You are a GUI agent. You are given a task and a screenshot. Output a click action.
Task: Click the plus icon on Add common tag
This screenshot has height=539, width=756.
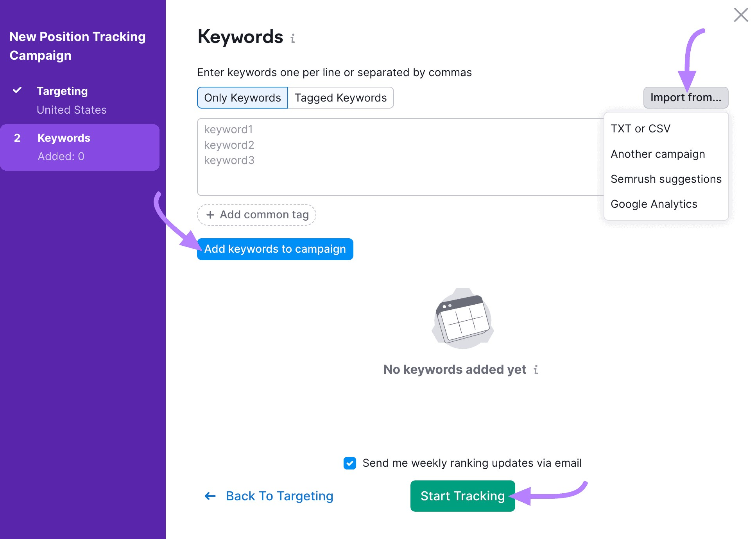(x=211, y=214)
